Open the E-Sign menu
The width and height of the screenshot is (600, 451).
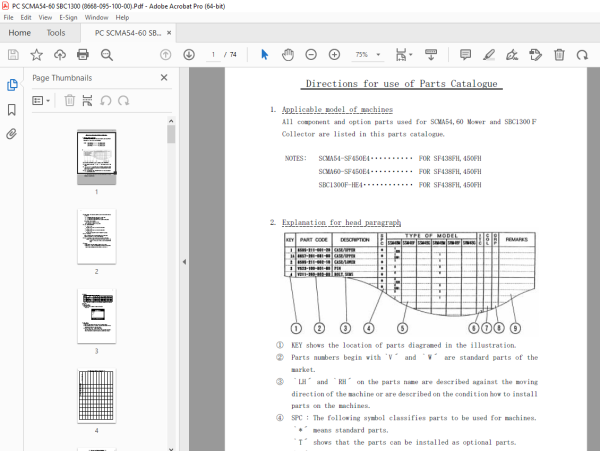[68, 18]
